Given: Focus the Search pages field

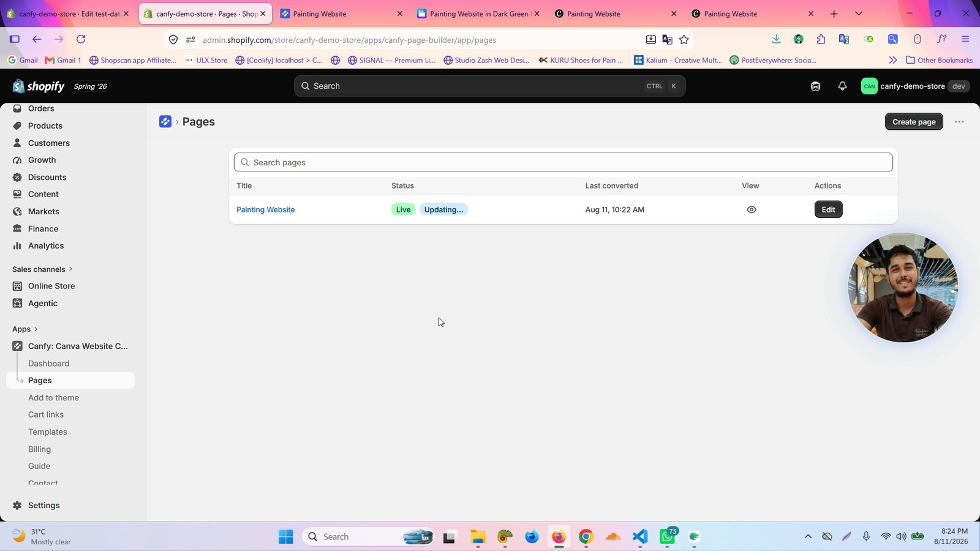Looking at the screenshot, I should (563, 162).
